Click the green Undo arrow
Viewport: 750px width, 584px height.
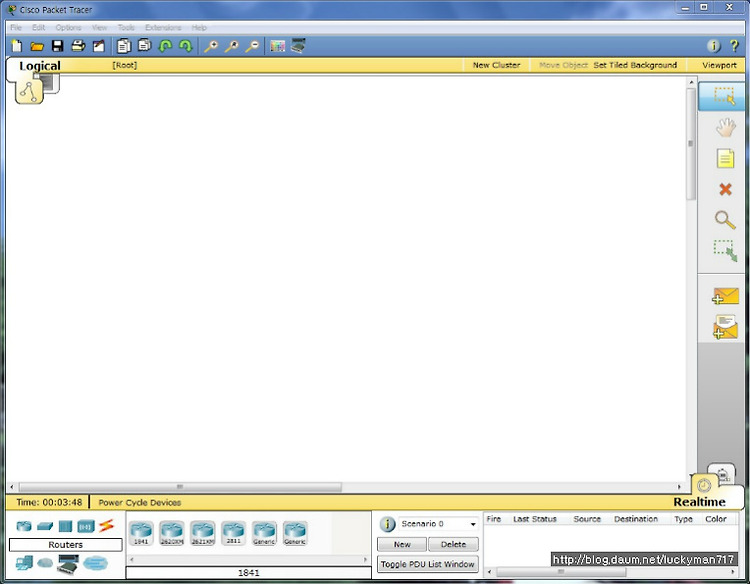[165, 46]
